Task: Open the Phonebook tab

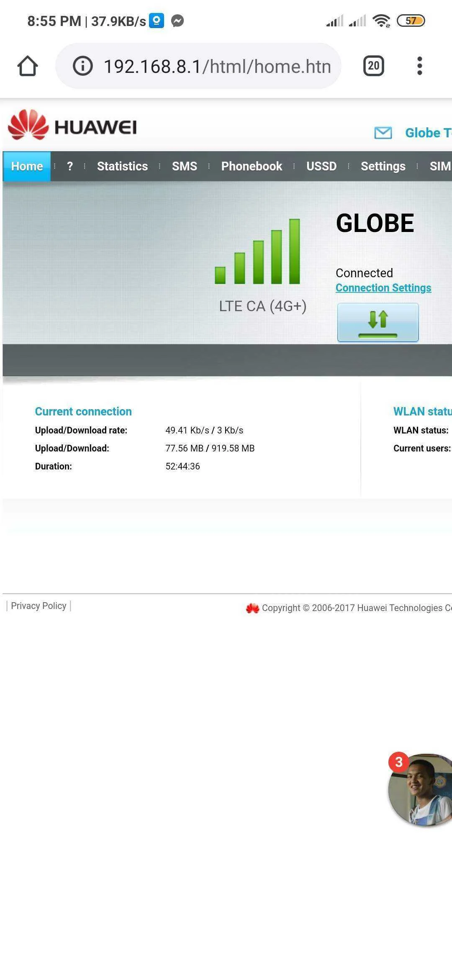Action: 252,166
